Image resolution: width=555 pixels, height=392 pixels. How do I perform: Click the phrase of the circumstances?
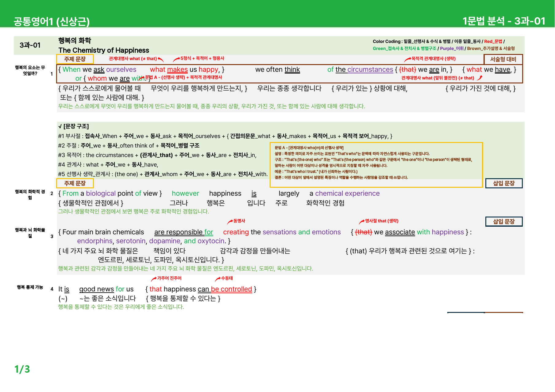point(360,70)
